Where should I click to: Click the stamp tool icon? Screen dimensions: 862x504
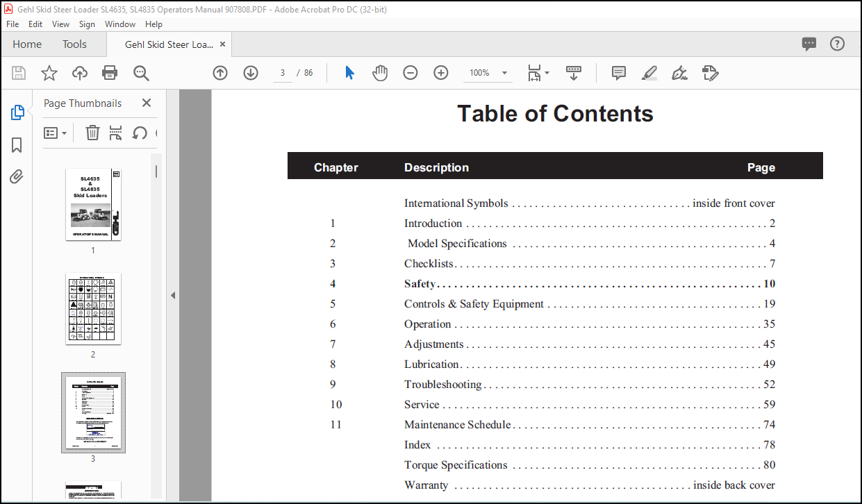(710, 73)
